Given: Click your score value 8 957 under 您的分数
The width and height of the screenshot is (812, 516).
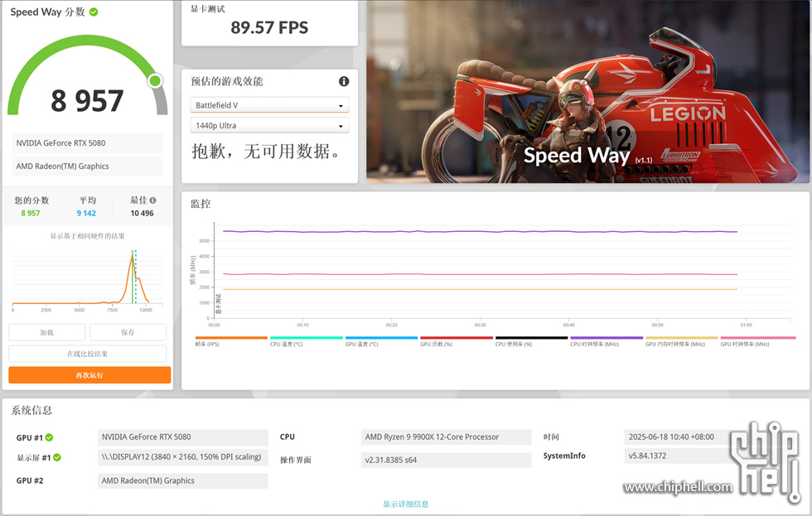Looking at the screenshot, I should (31, 213).
